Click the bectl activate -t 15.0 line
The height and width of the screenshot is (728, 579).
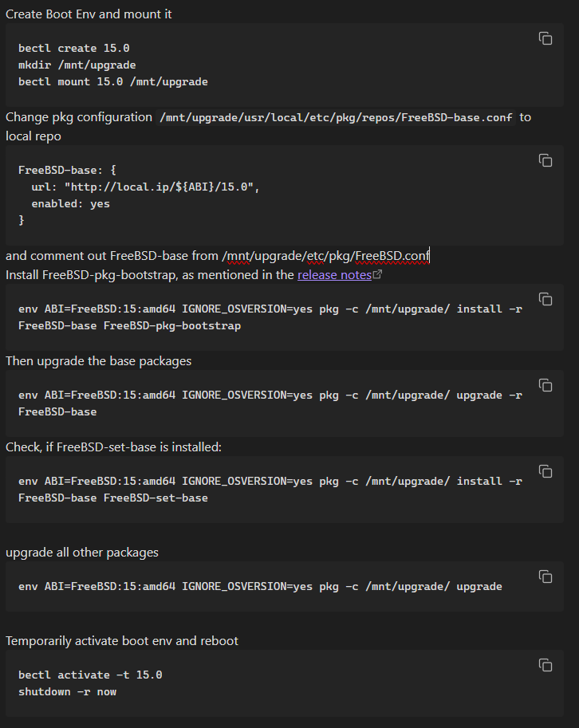point(90,675)
